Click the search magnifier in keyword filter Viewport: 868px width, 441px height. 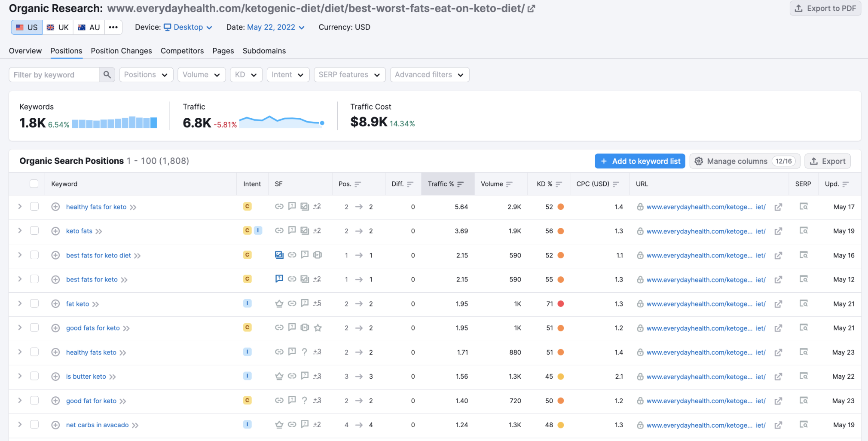107,75
